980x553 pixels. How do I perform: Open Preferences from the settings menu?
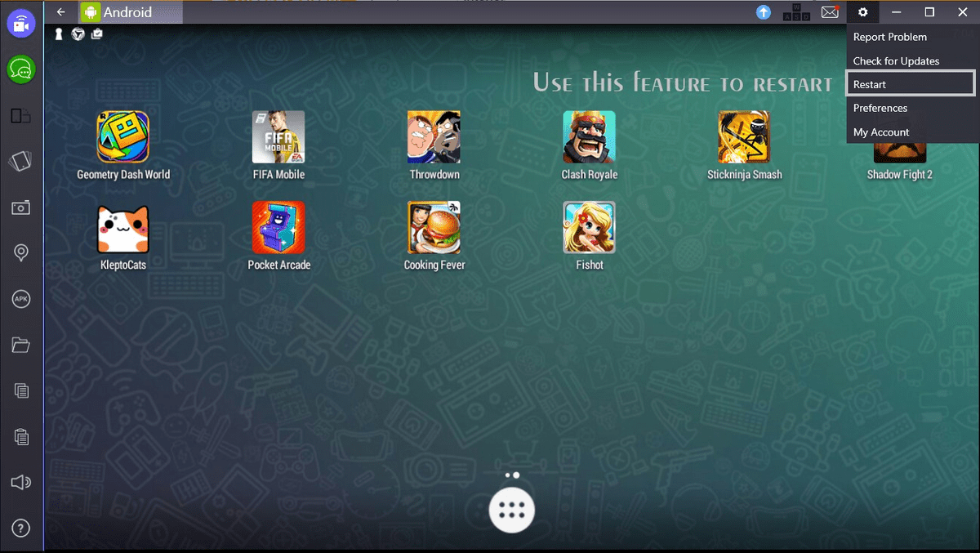pyautogui.click(x=880, y=107)
